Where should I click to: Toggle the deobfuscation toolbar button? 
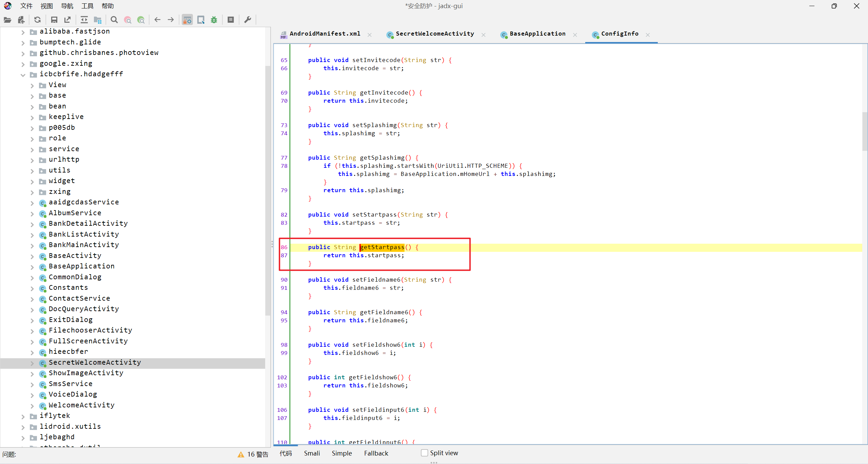(187, 20)
